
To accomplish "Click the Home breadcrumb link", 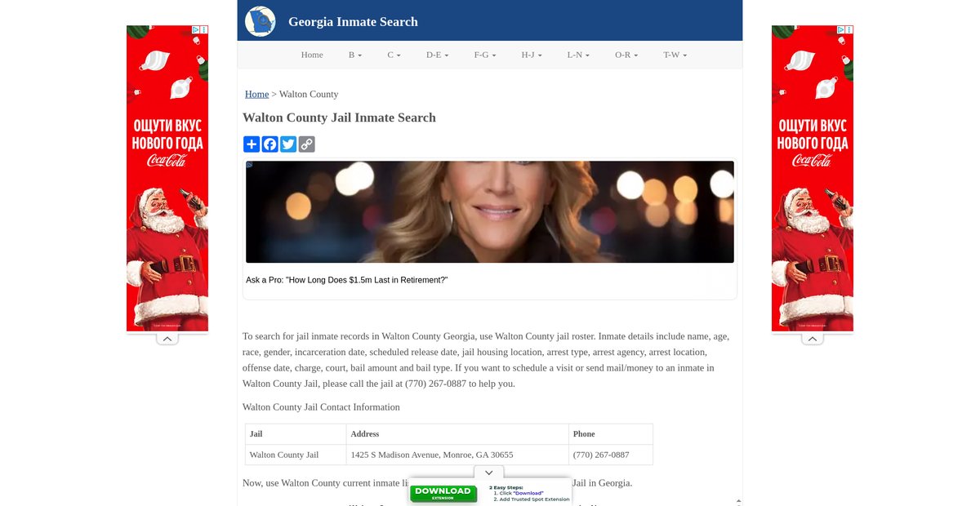I will [256, 94].
